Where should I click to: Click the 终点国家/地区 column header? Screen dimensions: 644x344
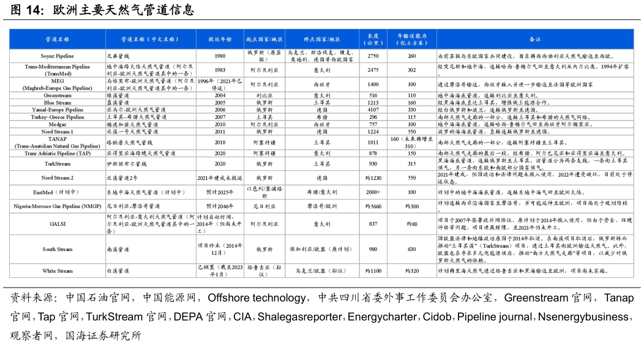[322, 39]
